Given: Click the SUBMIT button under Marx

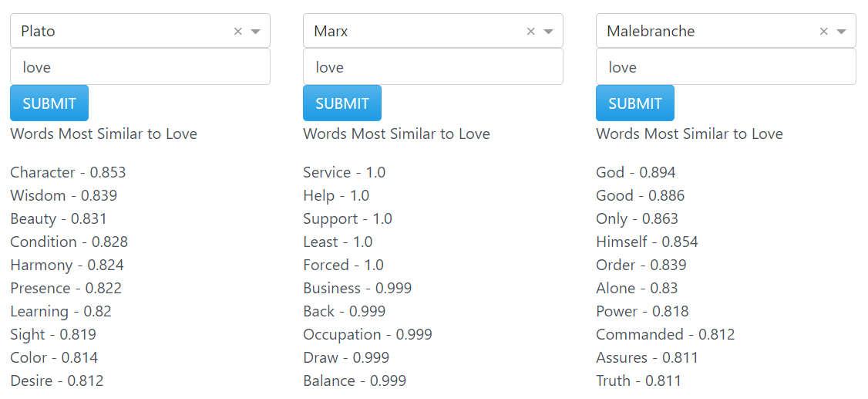Looking at the screenshot, I should (x=342, y=103).
